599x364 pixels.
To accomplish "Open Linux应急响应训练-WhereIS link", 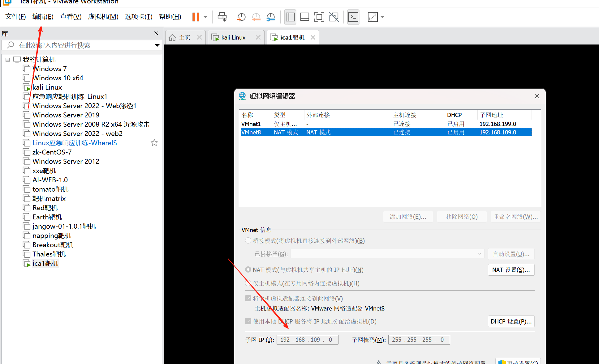I will [x=75, y=143].
